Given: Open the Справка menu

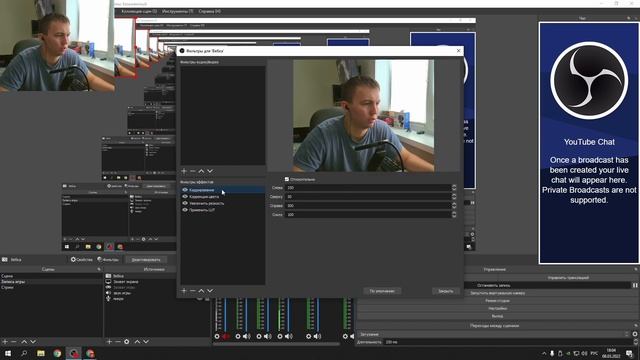Looking at the screenshot, I should click(210, 11).
